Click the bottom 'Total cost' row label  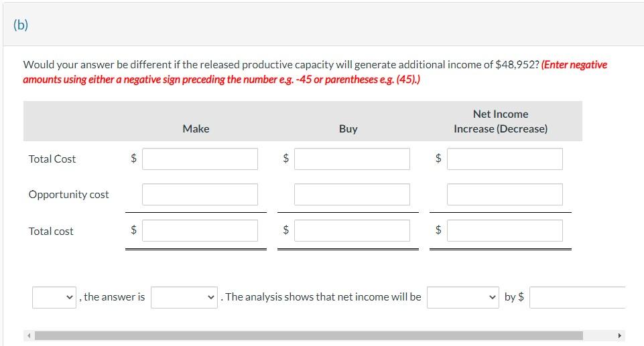[51, 231]
